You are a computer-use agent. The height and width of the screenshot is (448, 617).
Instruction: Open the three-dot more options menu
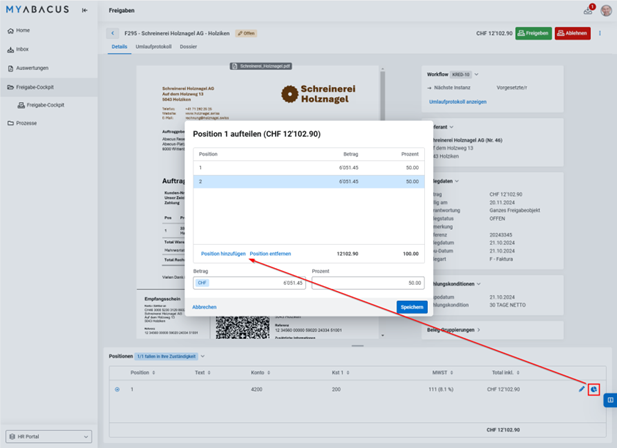tap(600, 33)
